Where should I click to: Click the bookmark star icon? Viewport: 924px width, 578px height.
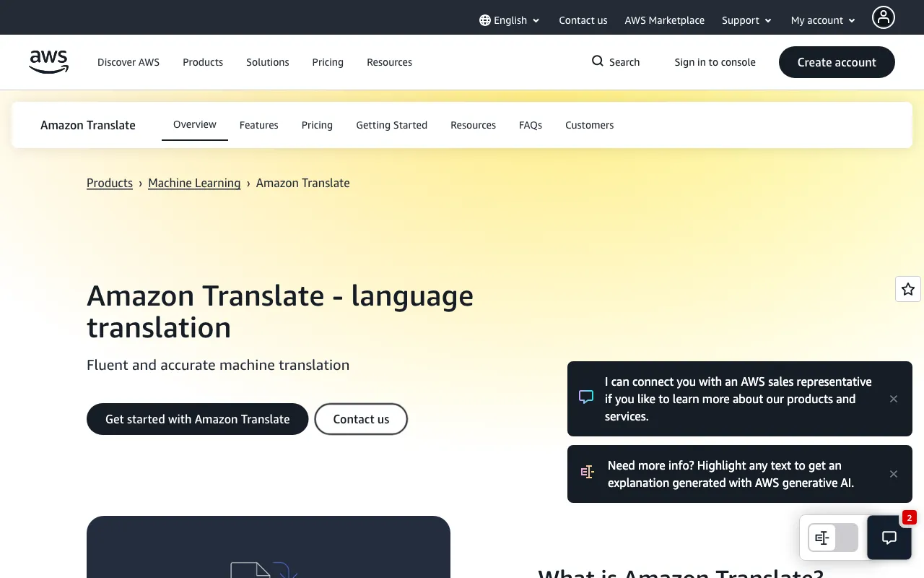[908, 289]
